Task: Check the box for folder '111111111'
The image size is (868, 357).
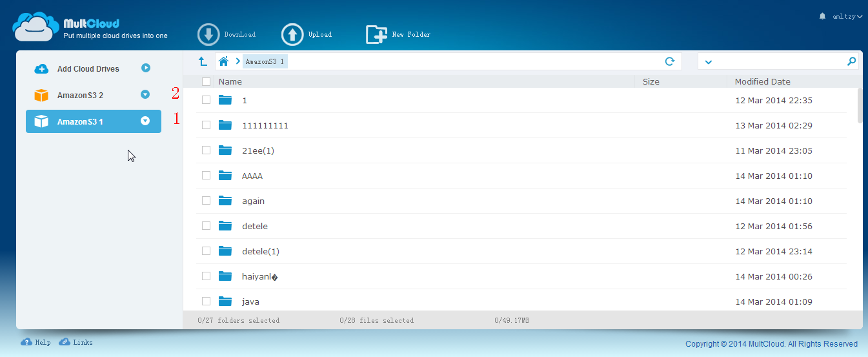Action: coord(206,125)
